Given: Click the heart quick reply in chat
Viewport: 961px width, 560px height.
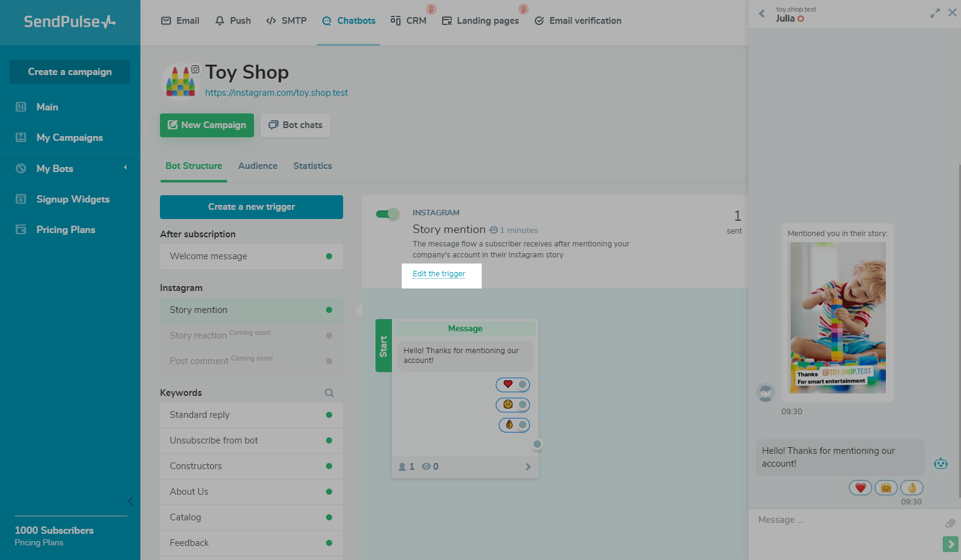Looking at the screenshot, I should (860, 487).
